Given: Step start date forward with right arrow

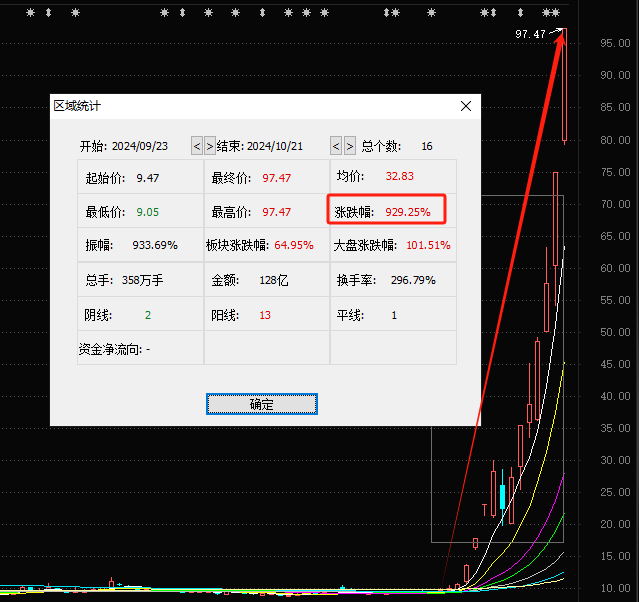Looking at the screenshot, I should point(210,146).
